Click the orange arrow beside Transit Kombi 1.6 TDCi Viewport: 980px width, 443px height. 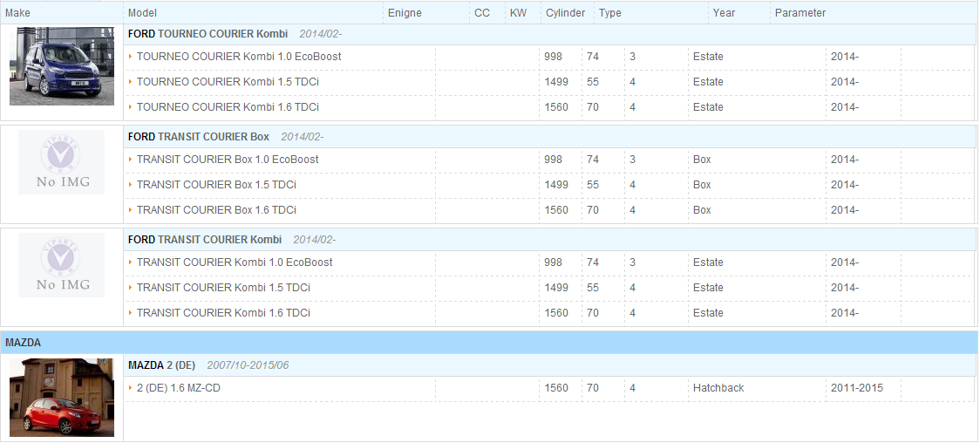pyautogui.click(x=131, y=313)
